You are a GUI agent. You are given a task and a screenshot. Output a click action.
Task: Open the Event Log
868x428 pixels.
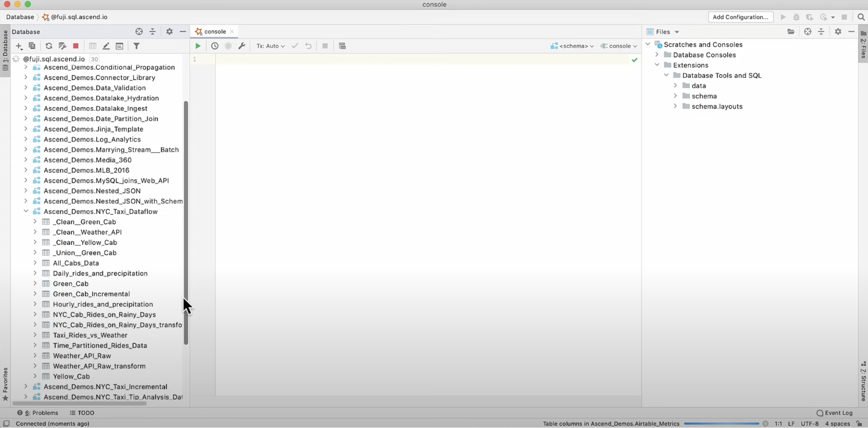[x=834, y=413]
